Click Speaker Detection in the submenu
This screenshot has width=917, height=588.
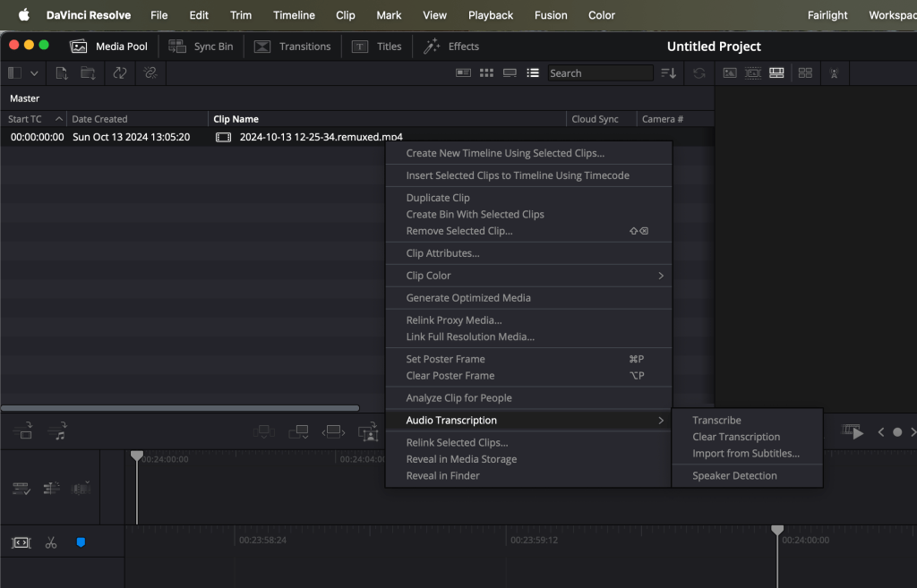[748, 476]
